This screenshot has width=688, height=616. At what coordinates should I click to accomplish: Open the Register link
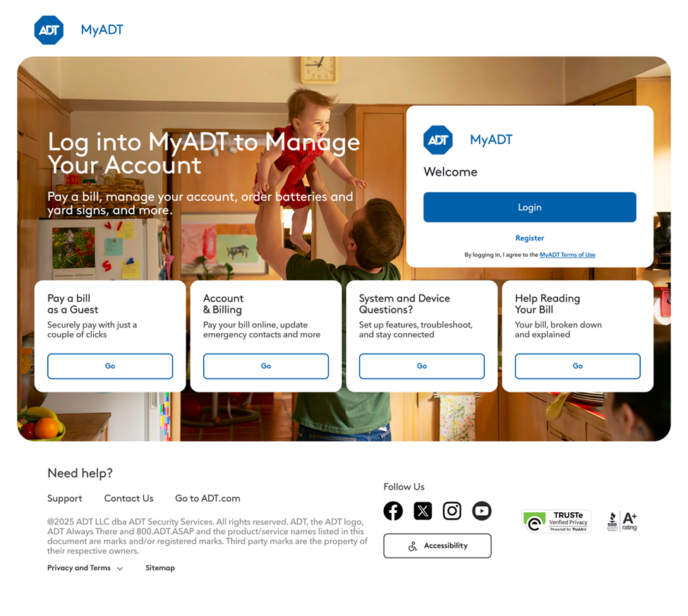[x=530, y=238]
